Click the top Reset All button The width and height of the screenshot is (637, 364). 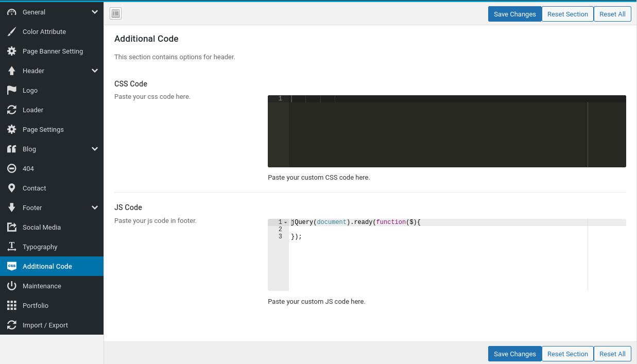612,14
